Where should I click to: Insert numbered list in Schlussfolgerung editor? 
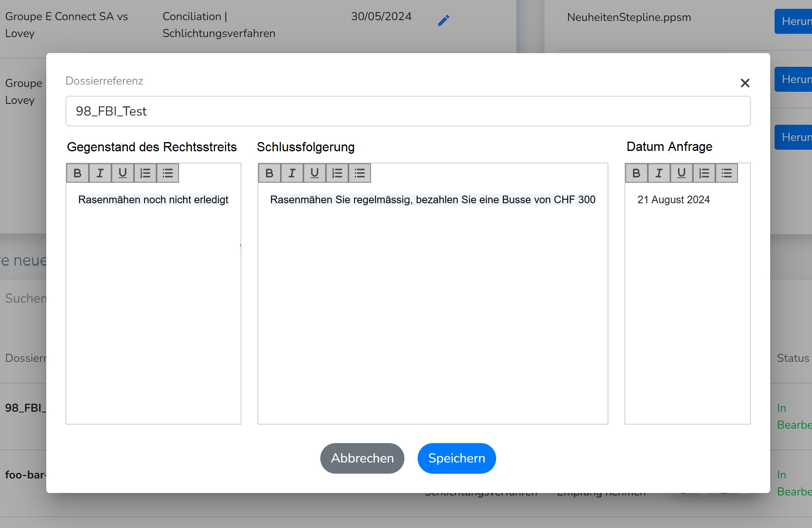point(337,173)
